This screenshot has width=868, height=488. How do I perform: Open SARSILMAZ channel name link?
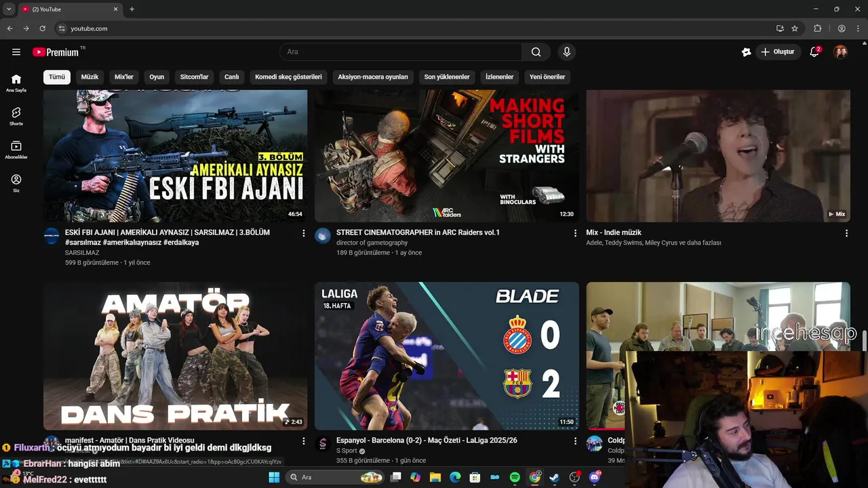[x=82, y=253]
